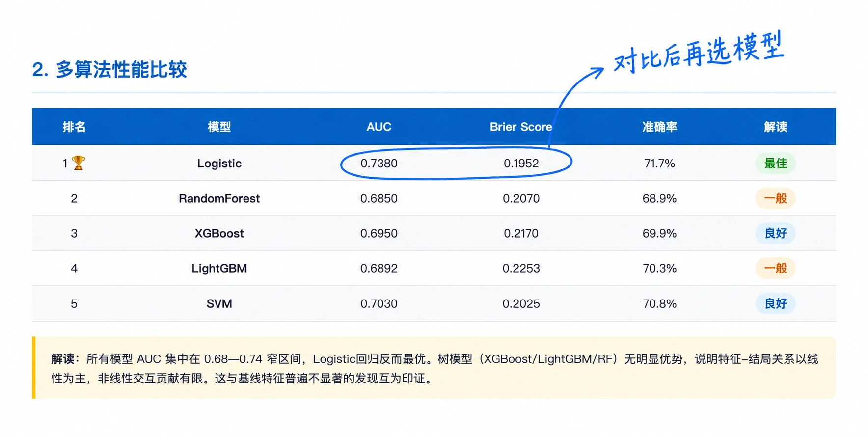Select the Logistic model name cell
The image size is (868, 437).
pyautogui.click(x=219, y=164)
